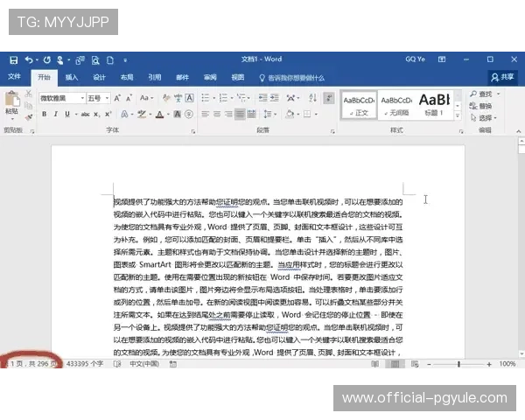525x420 pixels.
Task: Click the macro recording icon in the status bar
Action: 172,364
